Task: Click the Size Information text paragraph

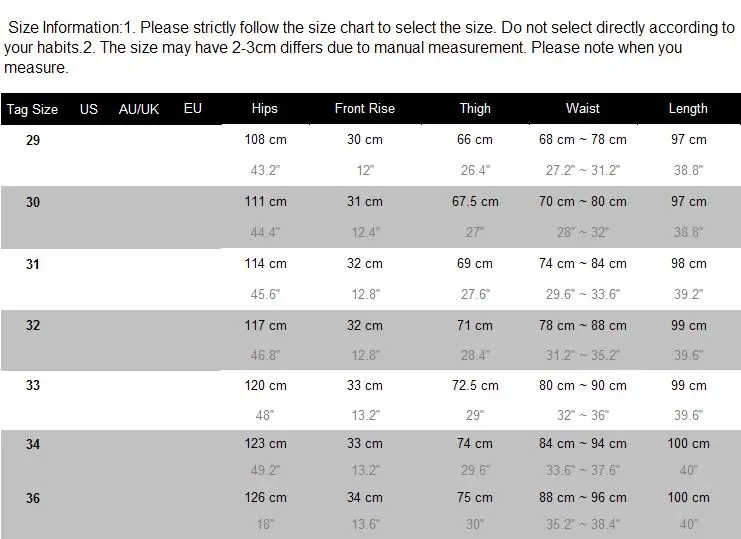Action: coord(370,47)
